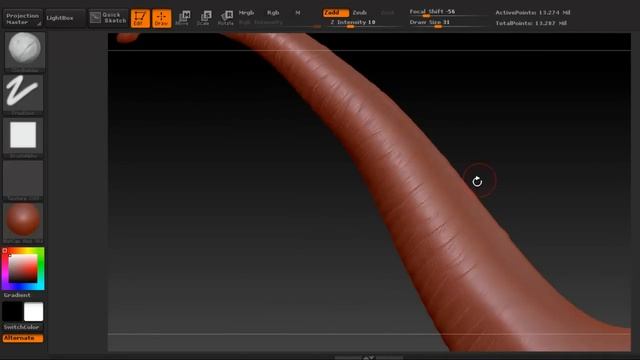Toggle the Alternate button

coord(22,338)
